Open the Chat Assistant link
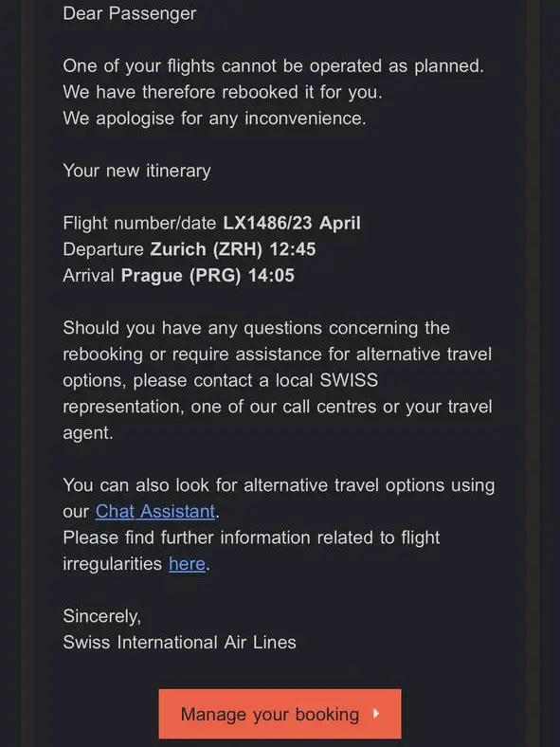 pyautogui.click(x=155, y=511)
